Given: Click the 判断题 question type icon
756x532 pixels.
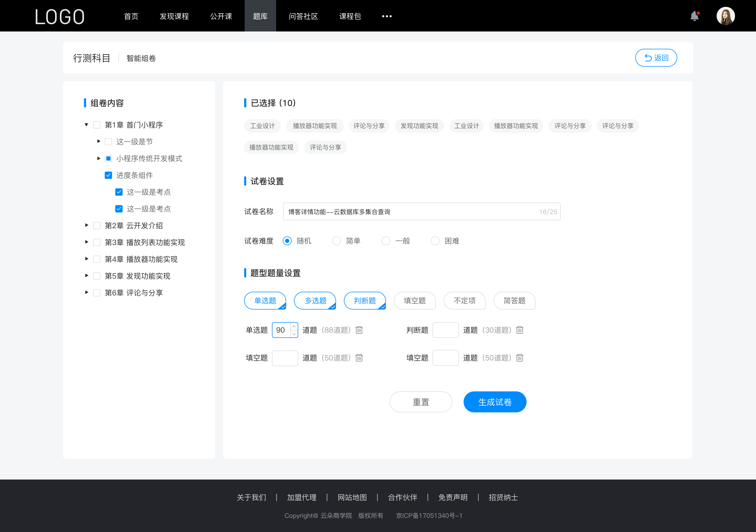Looking at the screenshot, I should pos(365,301).
